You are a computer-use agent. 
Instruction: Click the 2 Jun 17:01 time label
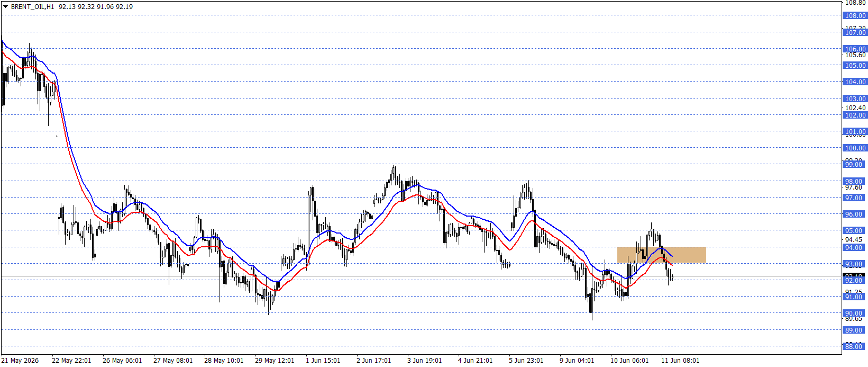pyautogui.click(x=373, y=361)
